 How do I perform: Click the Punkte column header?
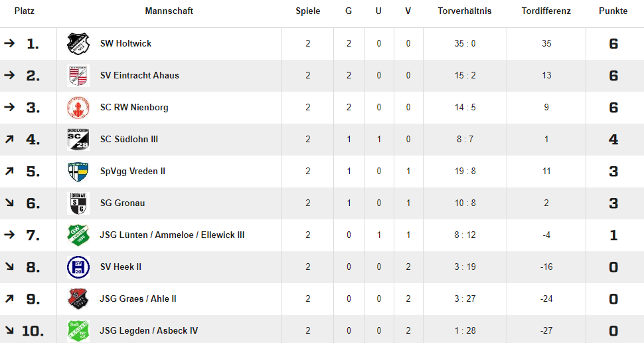pyautogui.click(x=613, y=11)
